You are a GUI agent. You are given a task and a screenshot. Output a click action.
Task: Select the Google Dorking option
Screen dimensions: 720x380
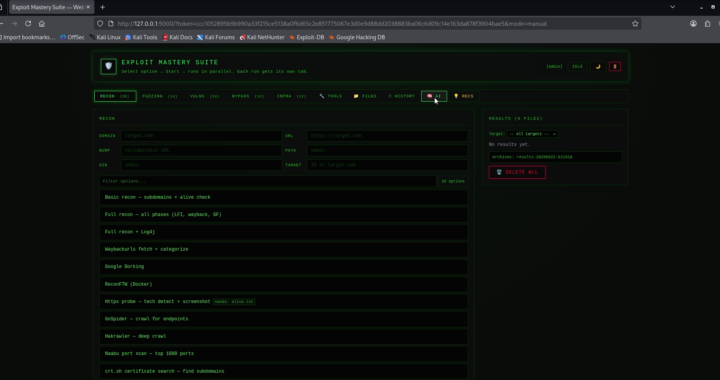[x=283, y=267]
